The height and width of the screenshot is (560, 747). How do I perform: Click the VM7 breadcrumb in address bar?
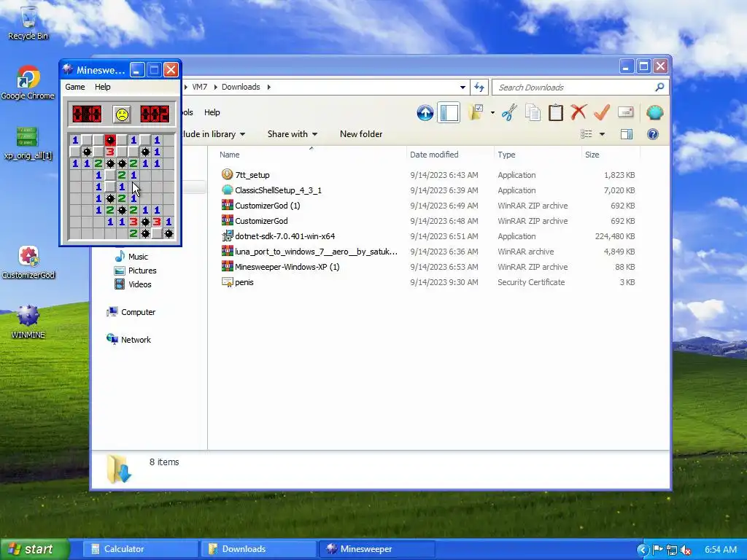[200, 87]
